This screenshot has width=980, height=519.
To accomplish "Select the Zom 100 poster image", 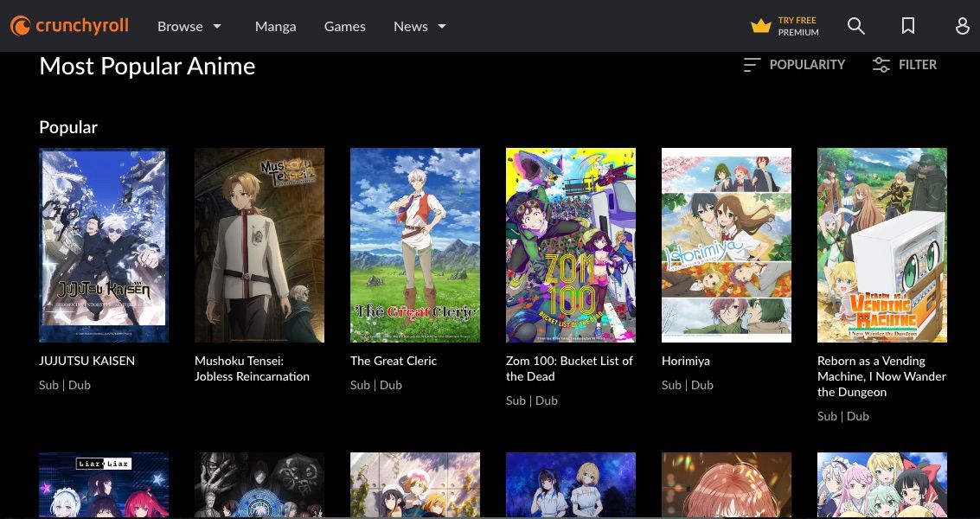I will pos(571,245).
